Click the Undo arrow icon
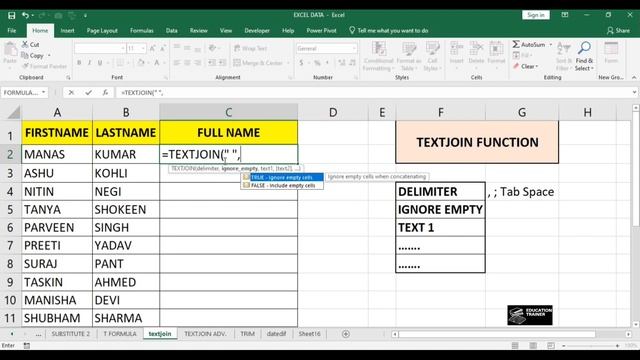This screenshot has width=640, height=360. click(x=25, y=16)
